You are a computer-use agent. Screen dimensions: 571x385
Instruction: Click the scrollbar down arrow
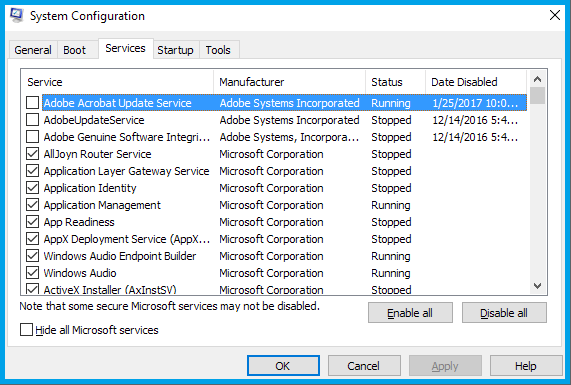pos(537,286)
